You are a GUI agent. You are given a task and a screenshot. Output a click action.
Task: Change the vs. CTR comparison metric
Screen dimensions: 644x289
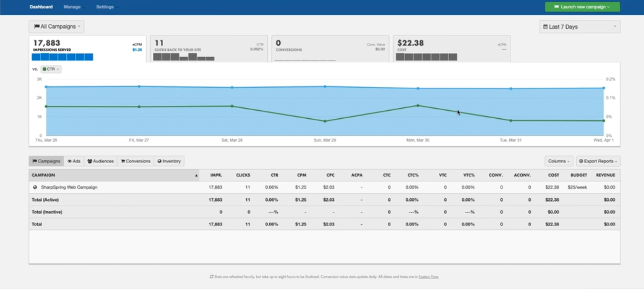tap(51, 70)
